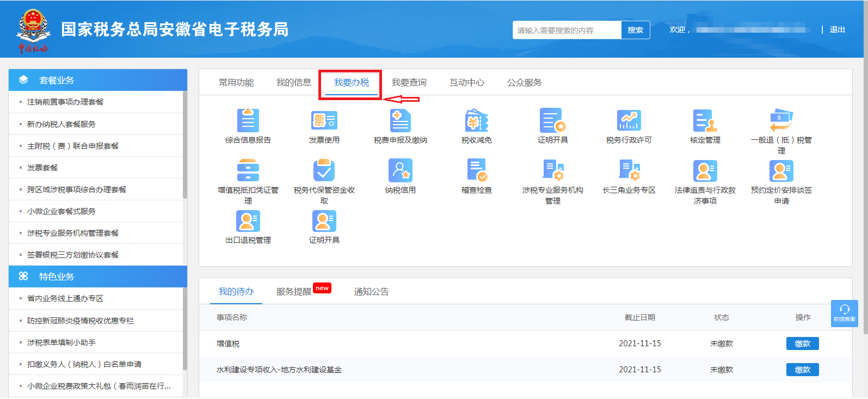
Task: Click the 搜索 button
Action: tap(636, 30)
